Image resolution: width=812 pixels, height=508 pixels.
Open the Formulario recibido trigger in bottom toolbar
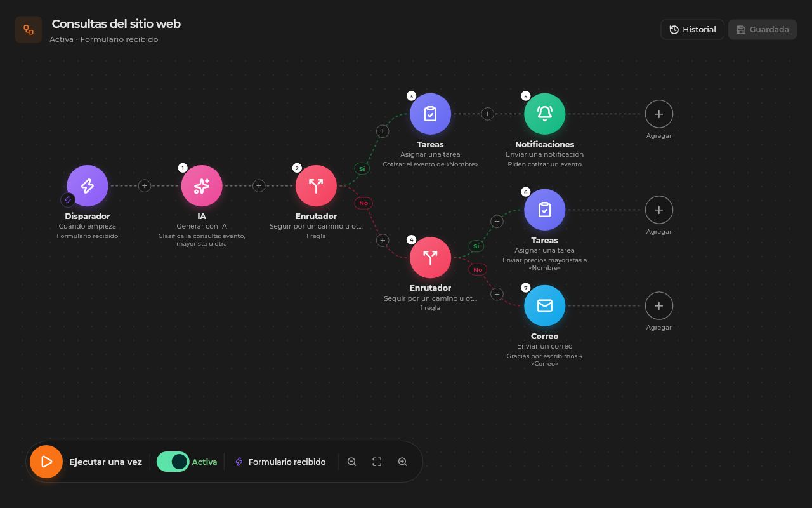(280, 462)
